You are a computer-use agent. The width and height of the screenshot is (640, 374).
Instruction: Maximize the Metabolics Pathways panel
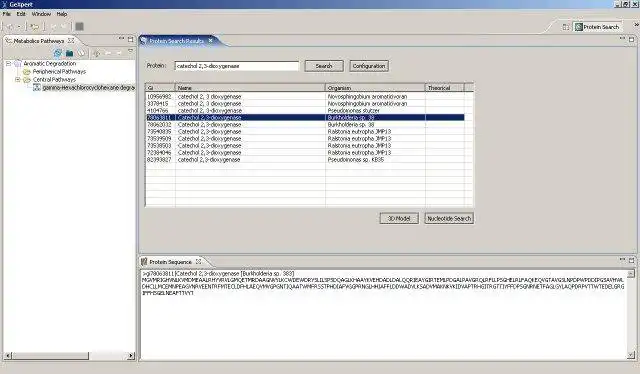point(131,39)
